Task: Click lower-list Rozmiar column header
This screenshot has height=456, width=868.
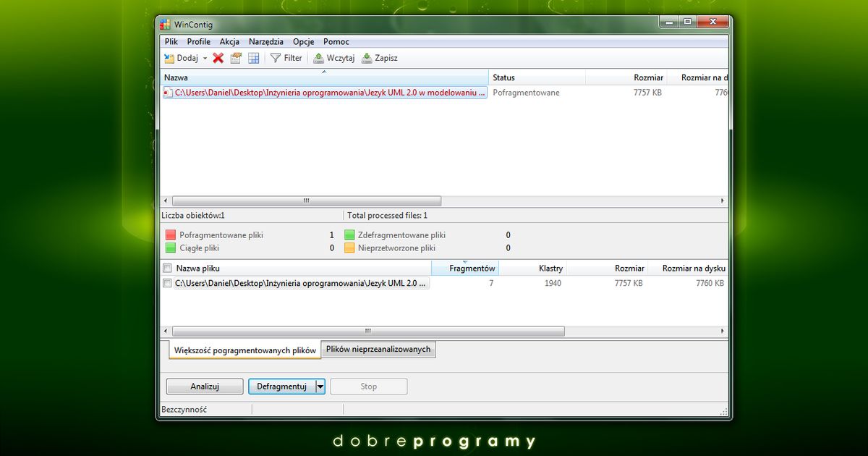Action: pyautogui.click(x=606, y=269)
